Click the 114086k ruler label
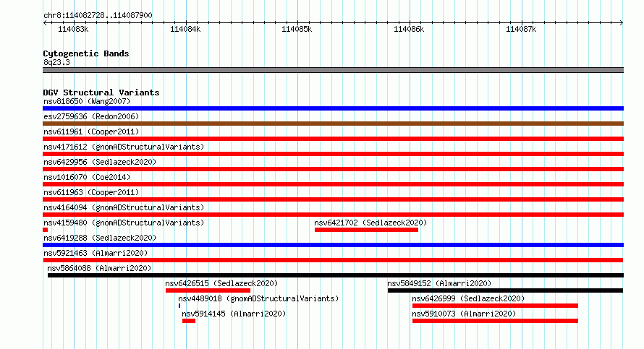Image resolution: width=644 pixels, height=349 pixels. [x=409, y=29]
